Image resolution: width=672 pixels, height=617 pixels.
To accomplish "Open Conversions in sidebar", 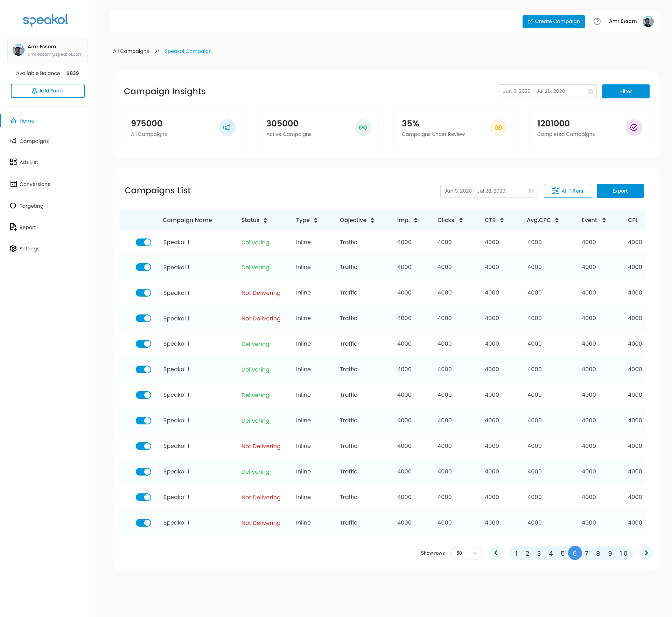I will click(x=30, y=184).
